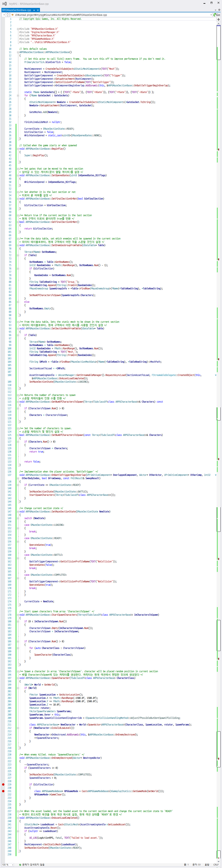Viewport: 222px width, 868px height.
Task: Click line number 1 in the margin
Action: click(x=10, y=19)
